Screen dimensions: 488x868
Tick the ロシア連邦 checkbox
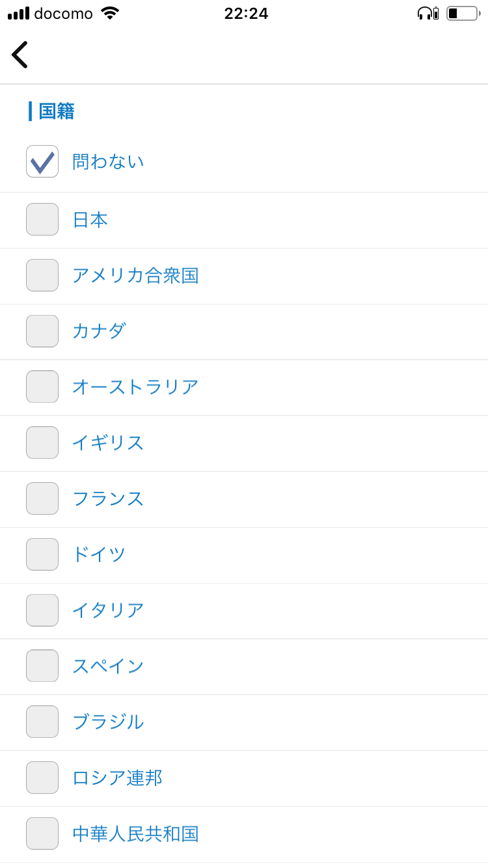pyautogui.click(x=42, y=778)
